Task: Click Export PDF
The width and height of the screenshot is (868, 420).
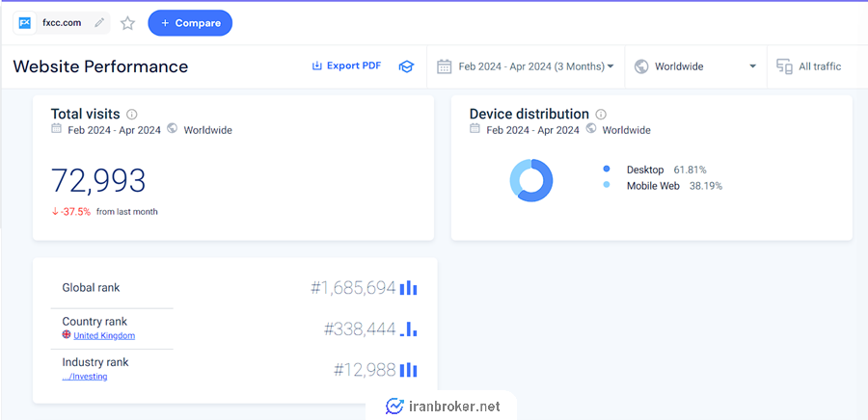Action: click(x=346, y=66)
